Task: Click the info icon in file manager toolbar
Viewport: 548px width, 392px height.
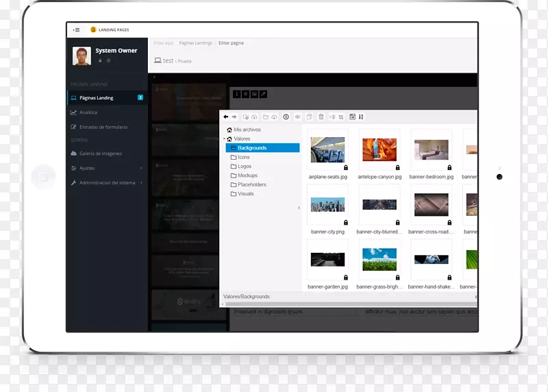Action: point(286,117)
